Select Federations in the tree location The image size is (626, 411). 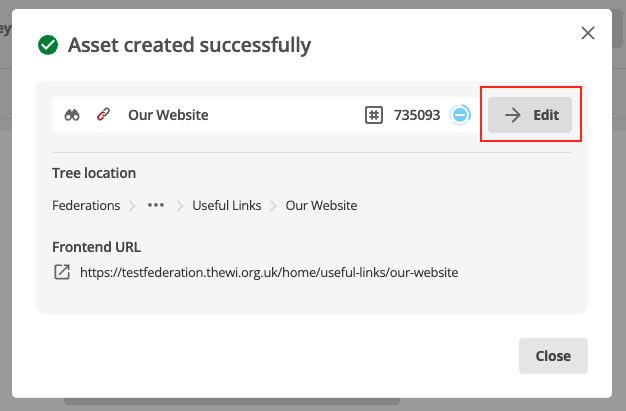tap(86, 205)
